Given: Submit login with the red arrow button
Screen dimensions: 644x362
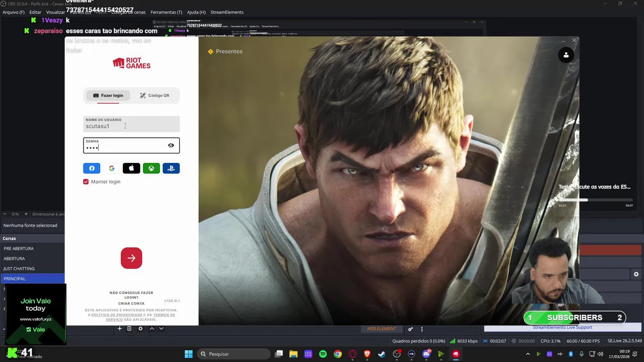Looking at the screenshot, I should (131, 258).
